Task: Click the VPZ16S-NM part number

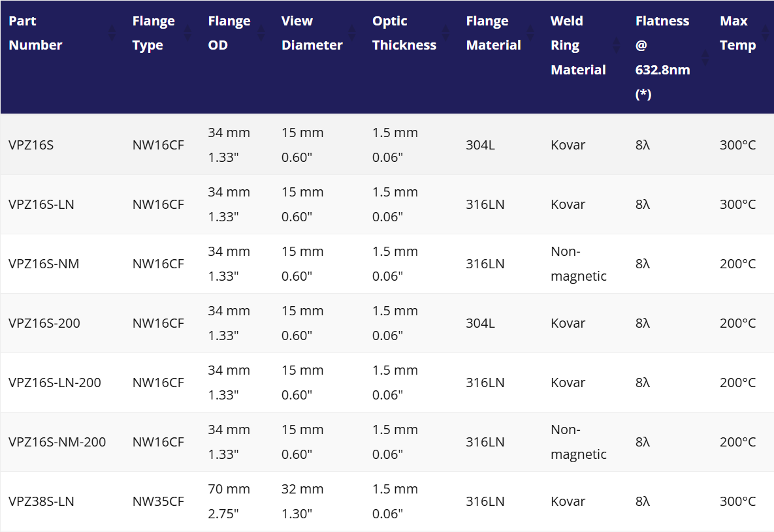Action: (x=44, y=264)
